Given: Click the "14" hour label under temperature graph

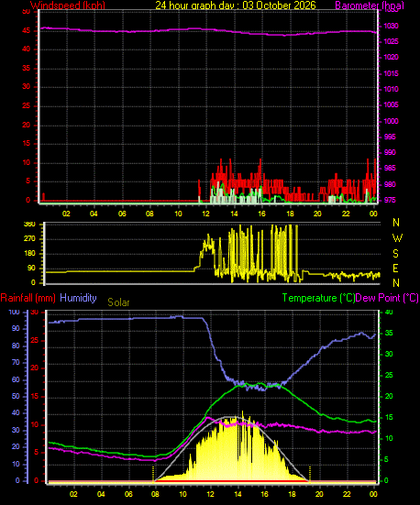Looking at the screenshot, I should 238,494.
